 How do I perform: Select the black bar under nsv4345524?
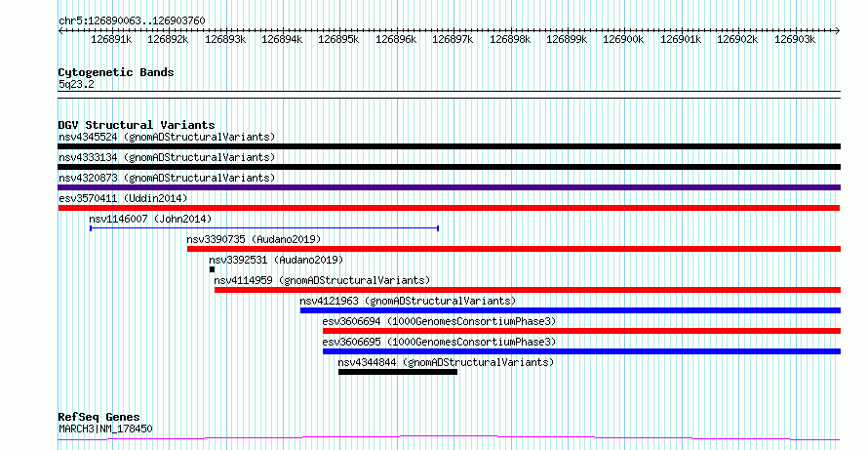click(x=449, y=146)
